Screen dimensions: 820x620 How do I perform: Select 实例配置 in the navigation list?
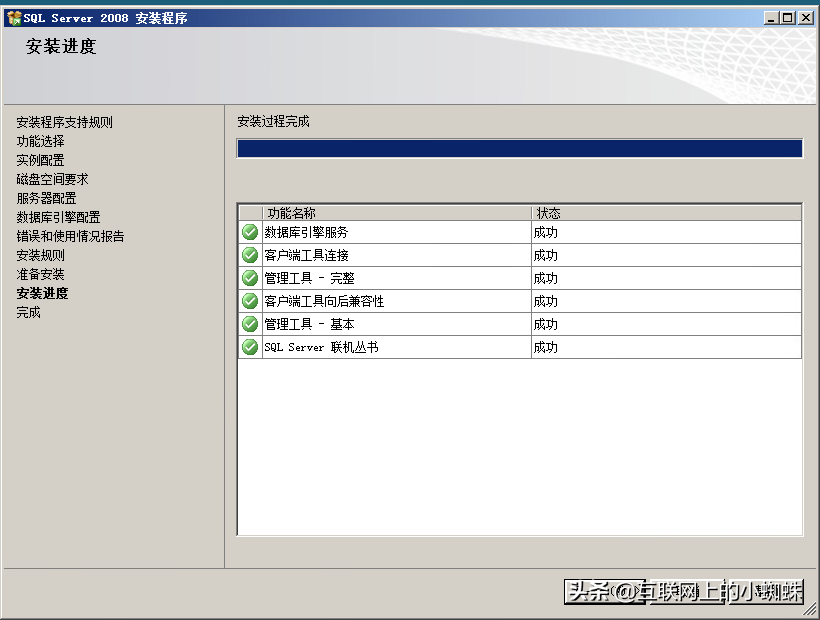[40, 160]
